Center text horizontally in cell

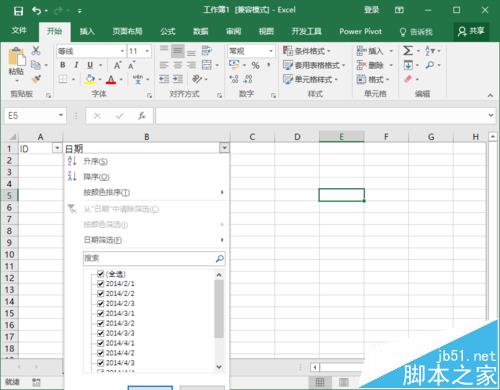tap(178, 65)
